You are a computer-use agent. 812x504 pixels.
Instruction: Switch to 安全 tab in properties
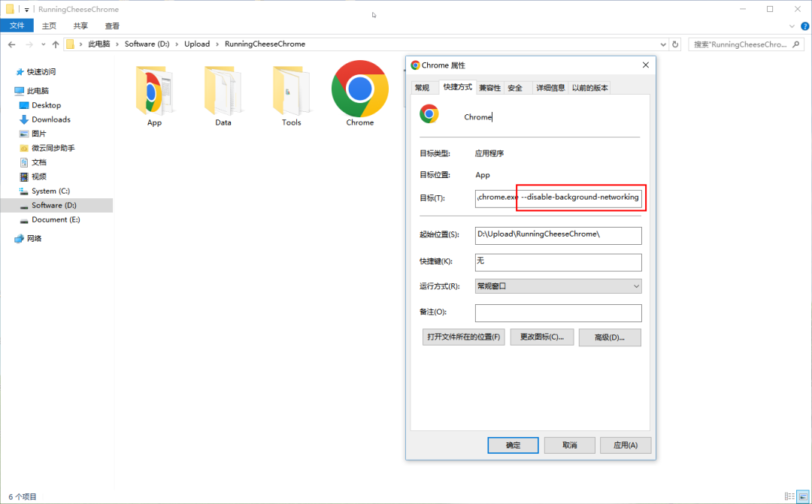515,88
